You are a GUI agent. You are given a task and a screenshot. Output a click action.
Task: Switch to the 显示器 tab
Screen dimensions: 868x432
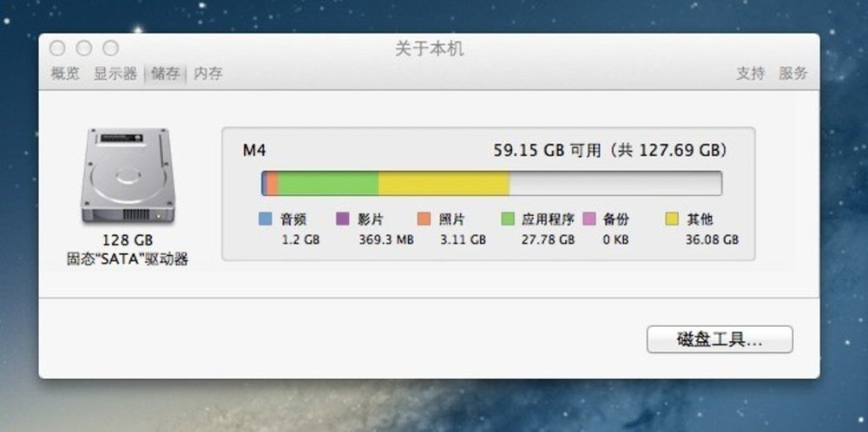point(115,74)
